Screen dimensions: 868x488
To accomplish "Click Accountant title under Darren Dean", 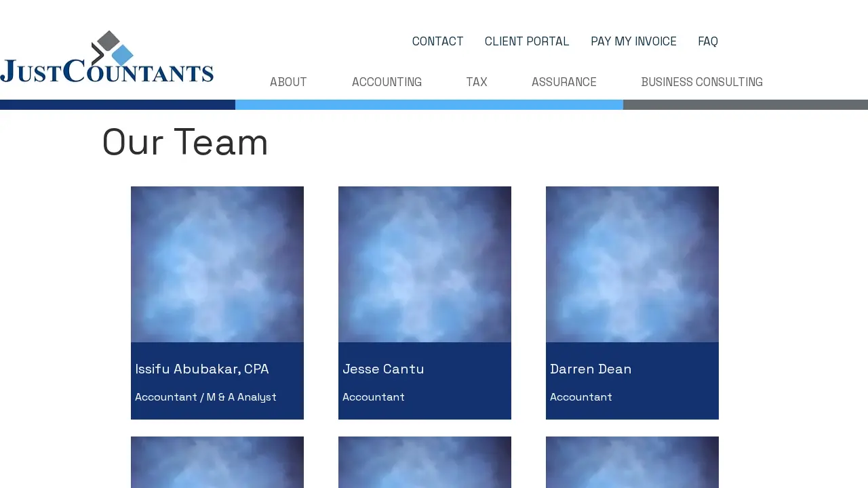I will coord(581,397).
